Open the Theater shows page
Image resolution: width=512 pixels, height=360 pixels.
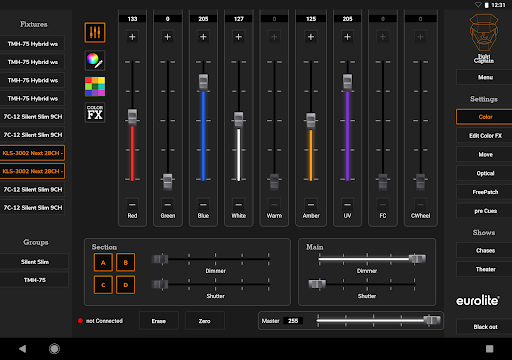485,269
